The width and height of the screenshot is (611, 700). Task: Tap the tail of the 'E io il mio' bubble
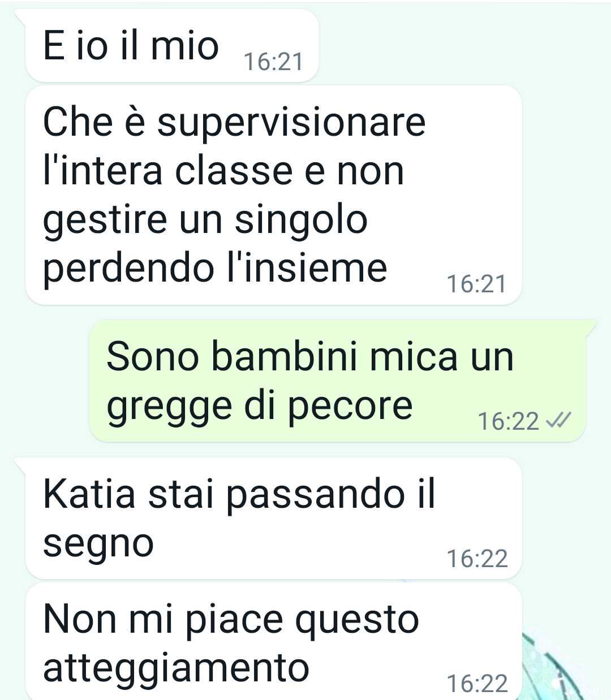pos(21,18)
